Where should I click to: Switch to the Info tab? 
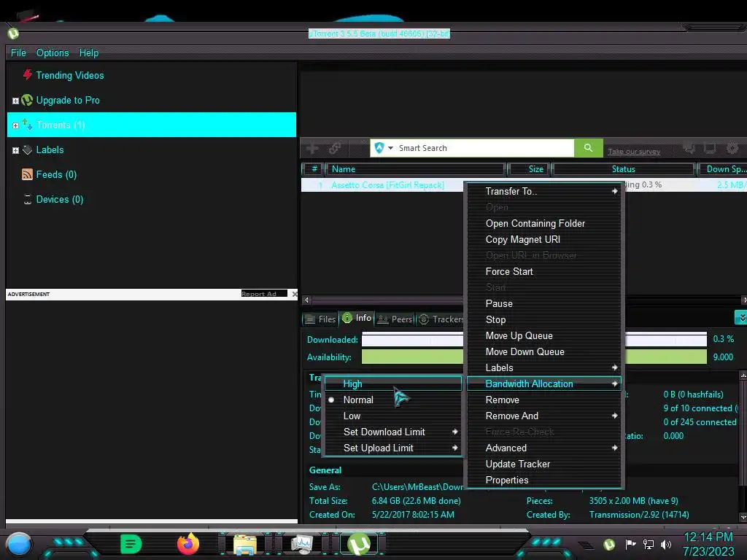tap(357, 318)
